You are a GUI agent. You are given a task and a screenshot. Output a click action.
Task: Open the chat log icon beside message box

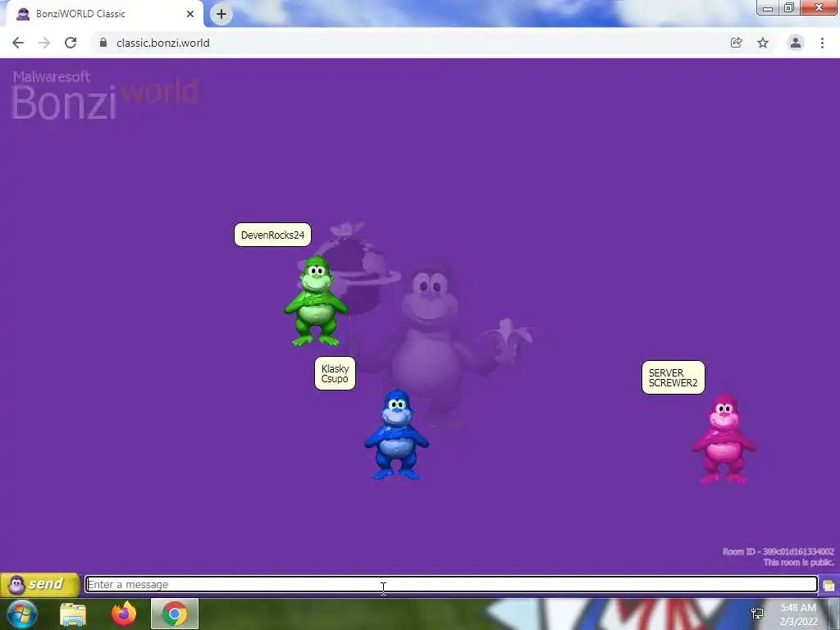[x=829, y=585]
